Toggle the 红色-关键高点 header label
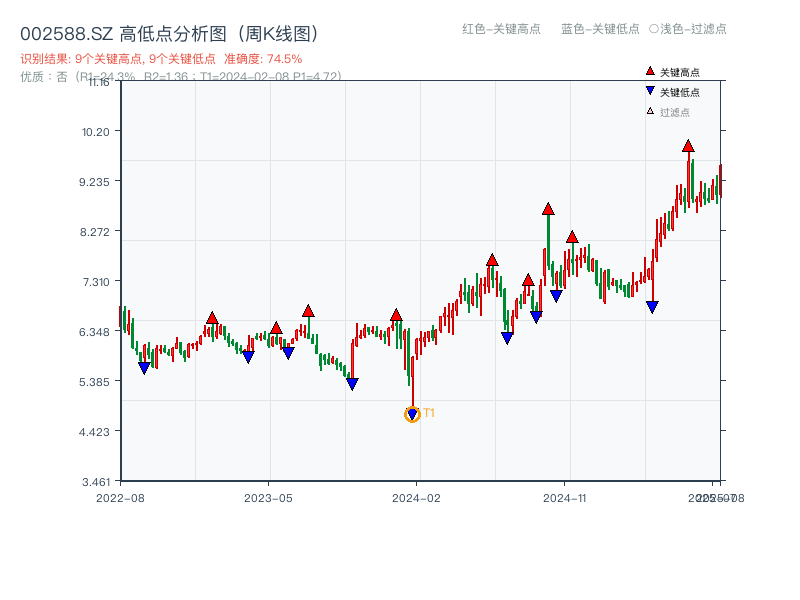 501,29
